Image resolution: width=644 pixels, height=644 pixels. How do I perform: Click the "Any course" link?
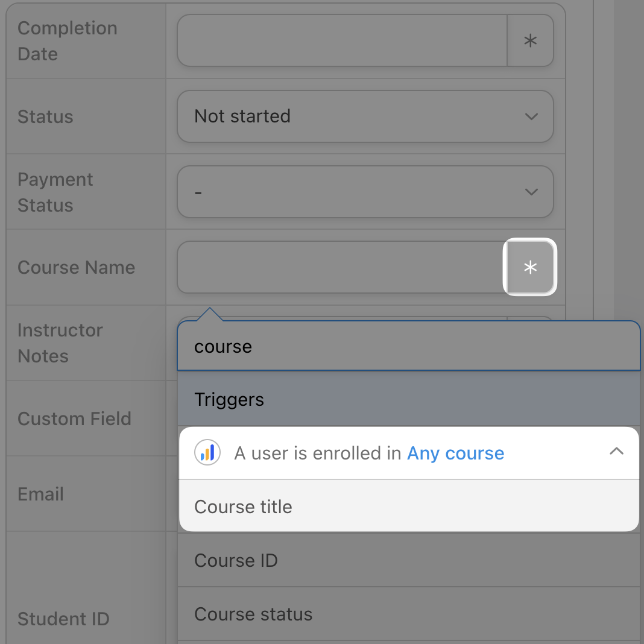click(455, 453)
